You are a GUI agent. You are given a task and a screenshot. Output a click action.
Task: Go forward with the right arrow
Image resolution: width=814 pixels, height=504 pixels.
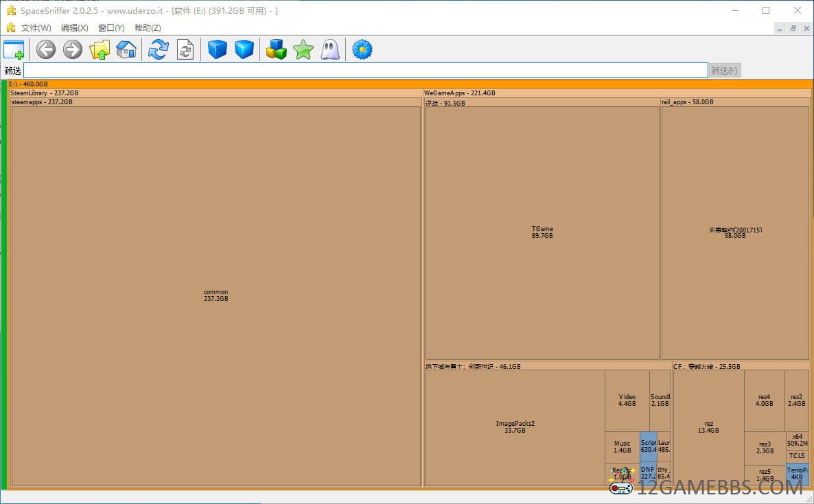(x=73, y=50)
